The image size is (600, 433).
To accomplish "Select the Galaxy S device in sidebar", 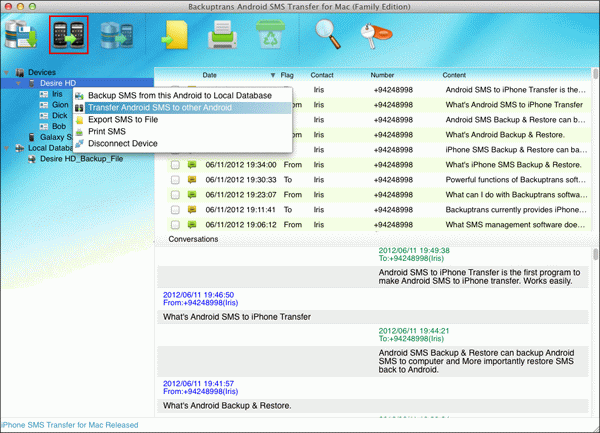I will (x=56, y=137).
